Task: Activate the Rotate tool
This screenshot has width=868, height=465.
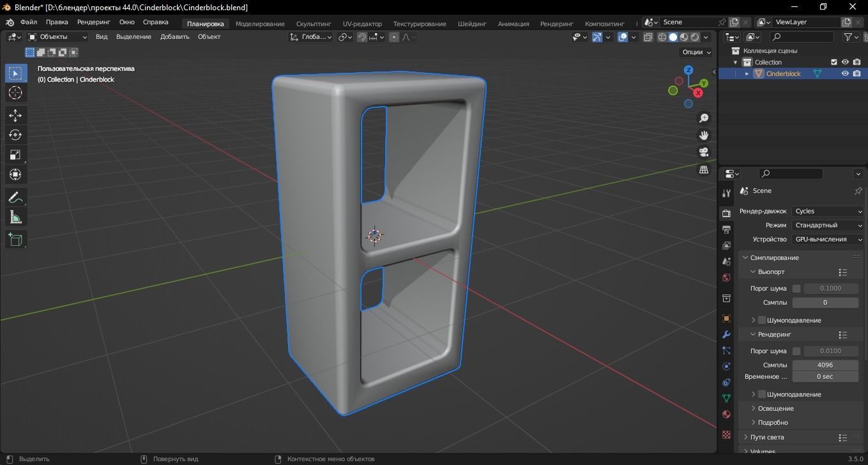Action: tap(15, 135)
